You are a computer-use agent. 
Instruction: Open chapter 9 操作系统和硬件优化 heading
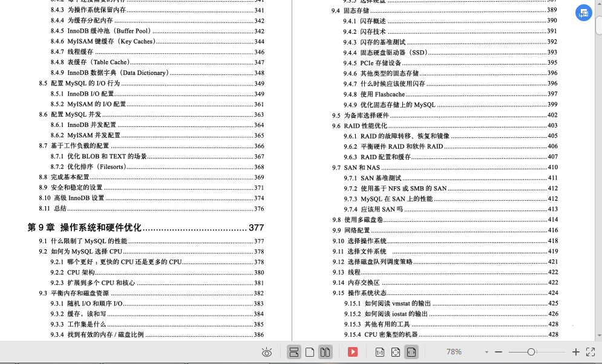146,227
